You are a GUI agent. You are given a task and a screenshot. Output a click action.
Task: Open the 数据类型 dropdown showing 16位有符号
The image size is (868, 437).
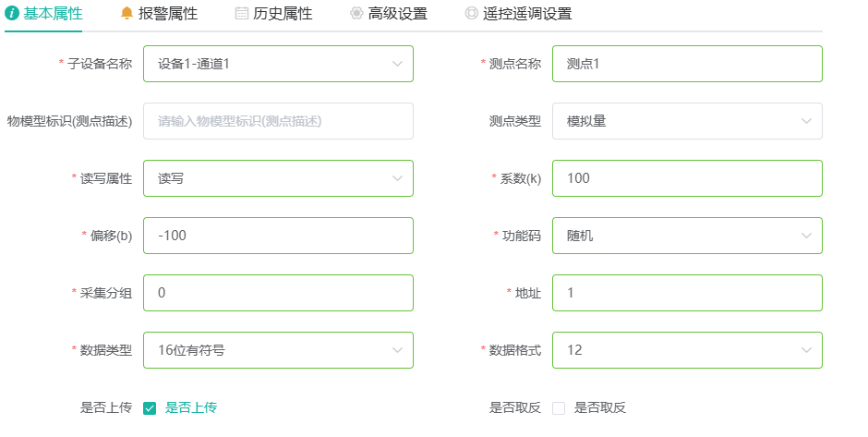[x=279, y=350]
